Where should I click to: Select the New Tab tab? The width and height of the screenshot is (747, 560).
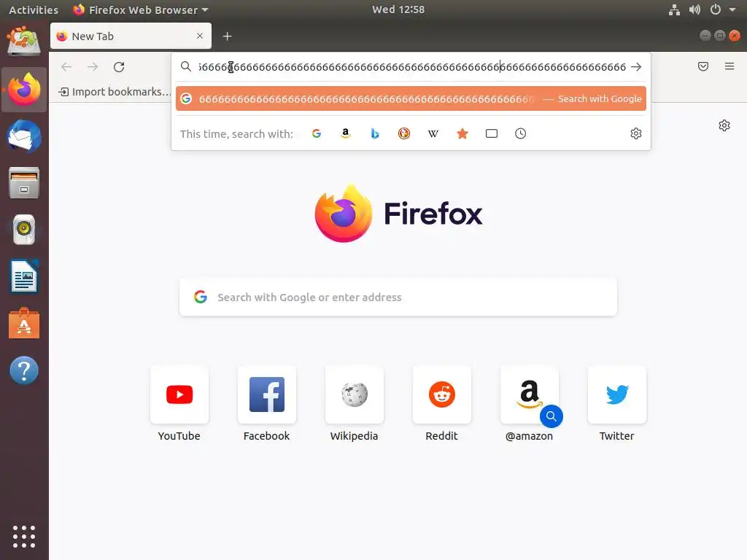[131, 36]
